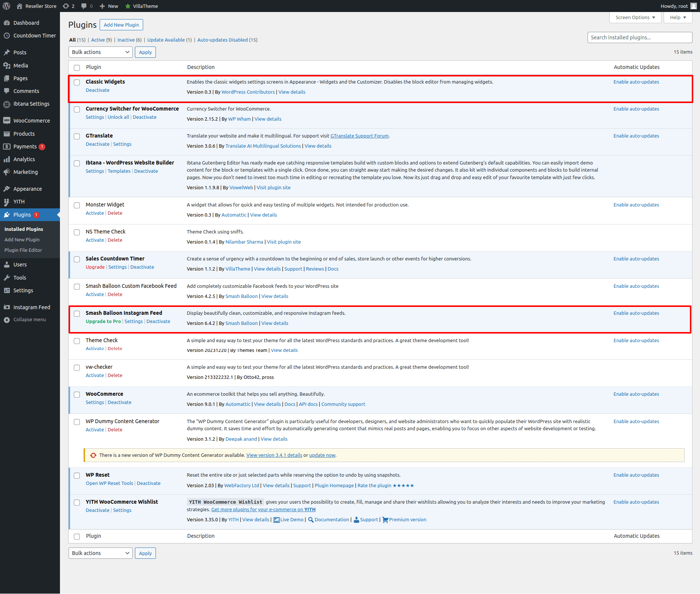Viewport: 700px width, 594px height.
Task: Expand the Screen Options panel
Action: pyautogui.click(x=635, y=17)
